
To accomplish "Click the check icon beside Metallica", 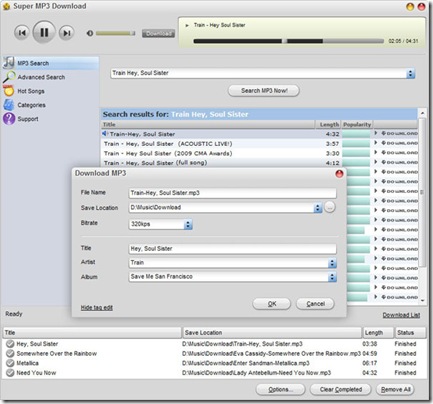I will tap(10, 363).
